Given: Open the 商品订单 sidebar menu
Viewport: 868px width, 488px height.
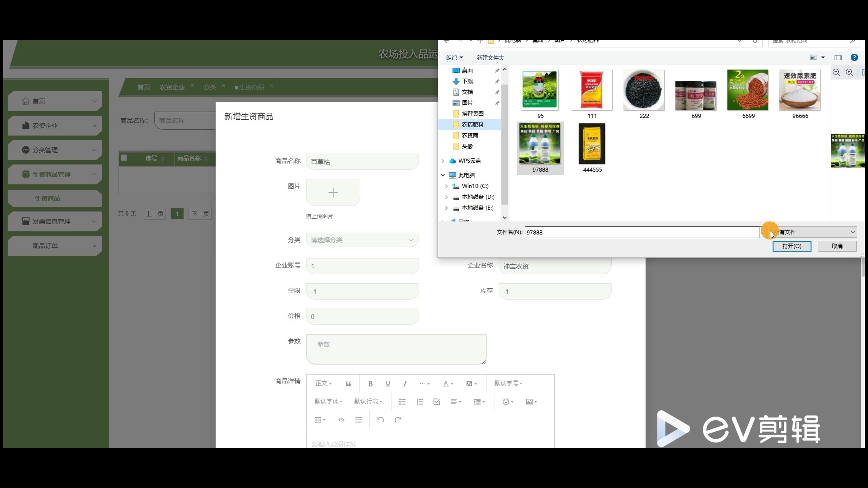Looking at the screenshot, I should coord(55,246).
